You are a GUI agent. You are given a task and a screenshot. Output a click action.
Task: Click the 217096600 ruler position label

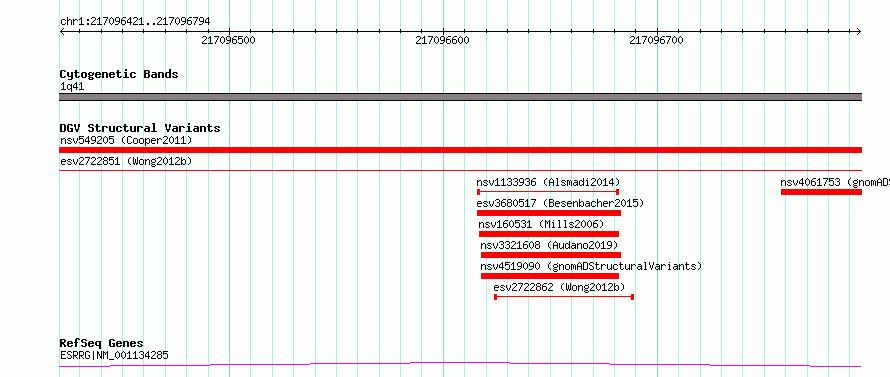(443, 40)
